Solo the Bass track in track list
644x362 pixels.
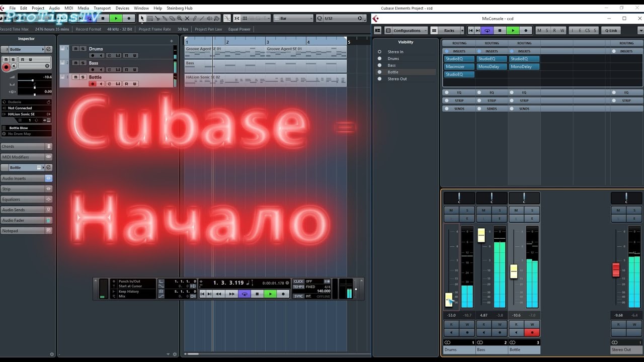[x=82, y=63]
